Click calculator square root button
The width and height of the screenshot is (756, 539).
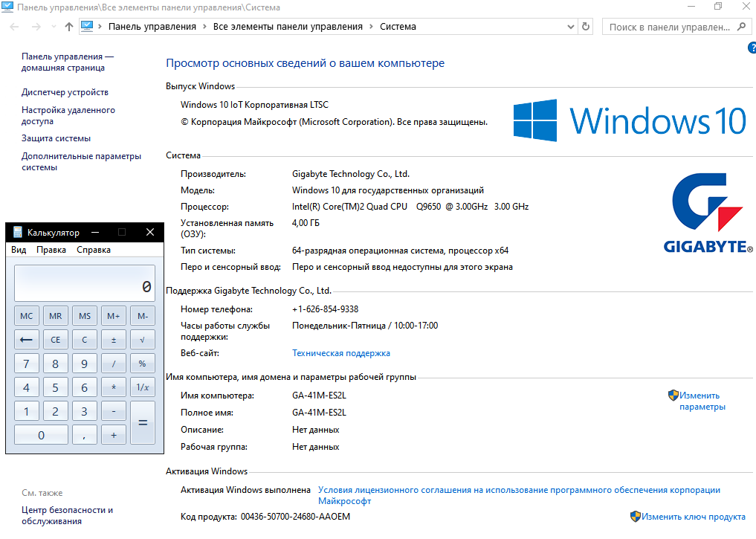(x=143, y=340)
